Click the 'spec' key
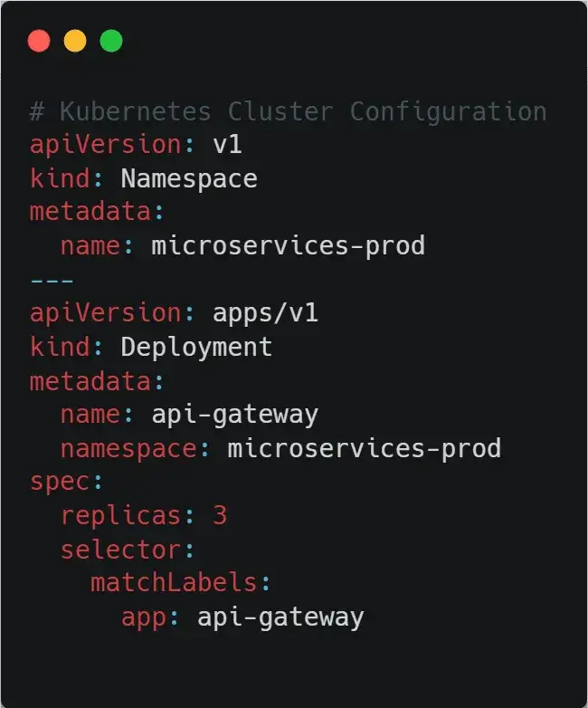This screenshot has height=708, width=588. 59,483
